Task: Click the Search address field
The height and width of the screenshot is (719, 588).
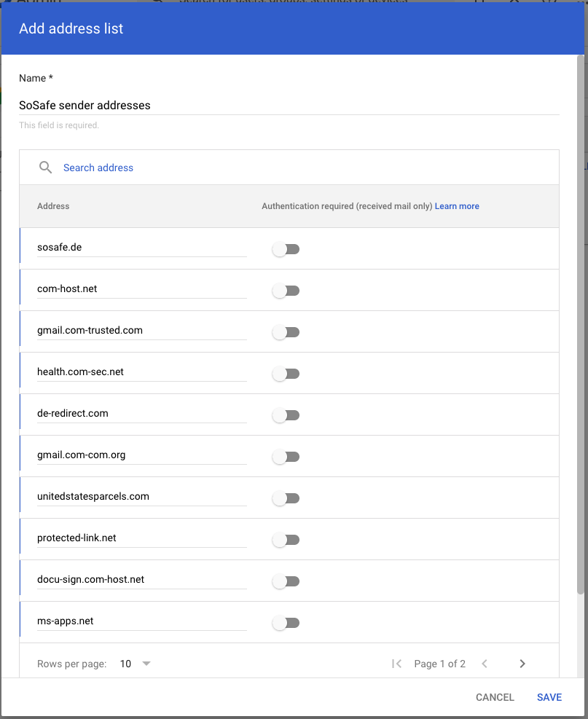Action: tap(219, 168)
